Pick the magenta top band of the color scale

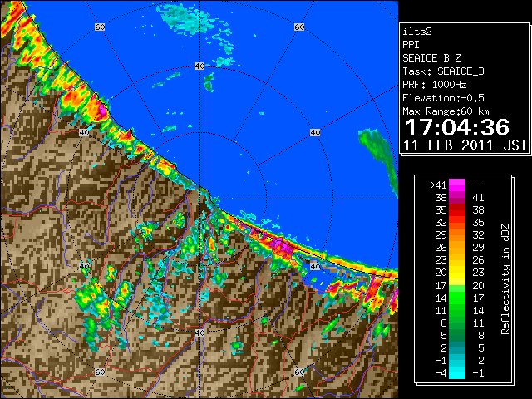tap(457, 185)
